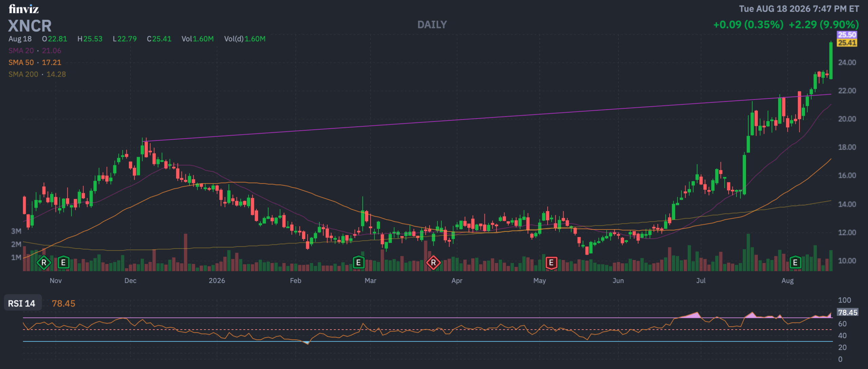The image size is (868, 369).
Task: Open the red E earnings marker in May
Action: pyautogui.click(x=551, y=263)
